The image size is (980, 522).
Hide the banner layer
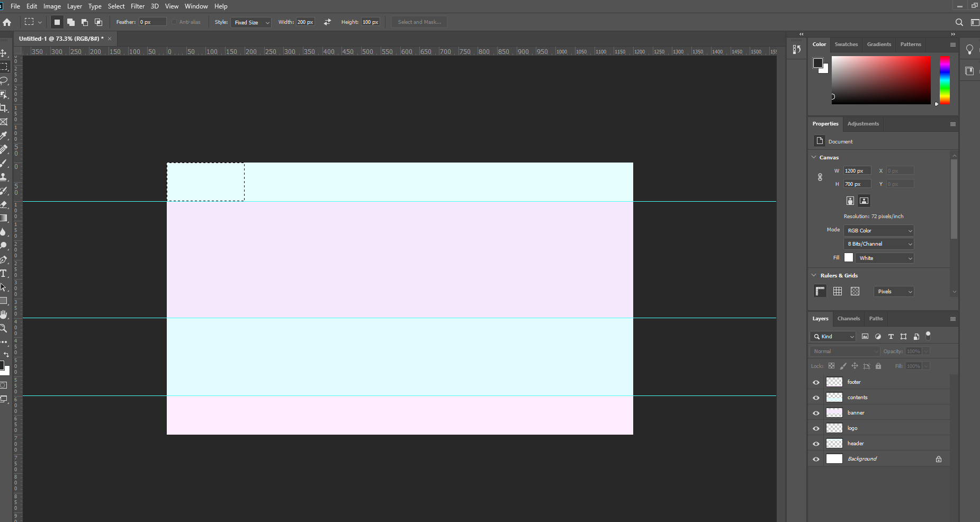(816, 413)
